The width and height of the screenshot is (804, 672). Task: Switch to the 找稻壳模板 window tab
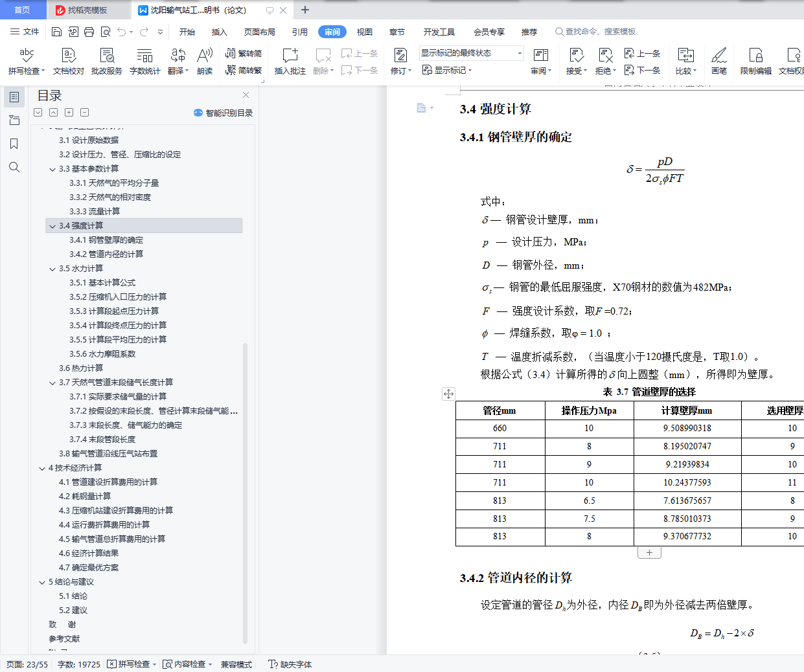click(x=87, y=10)
